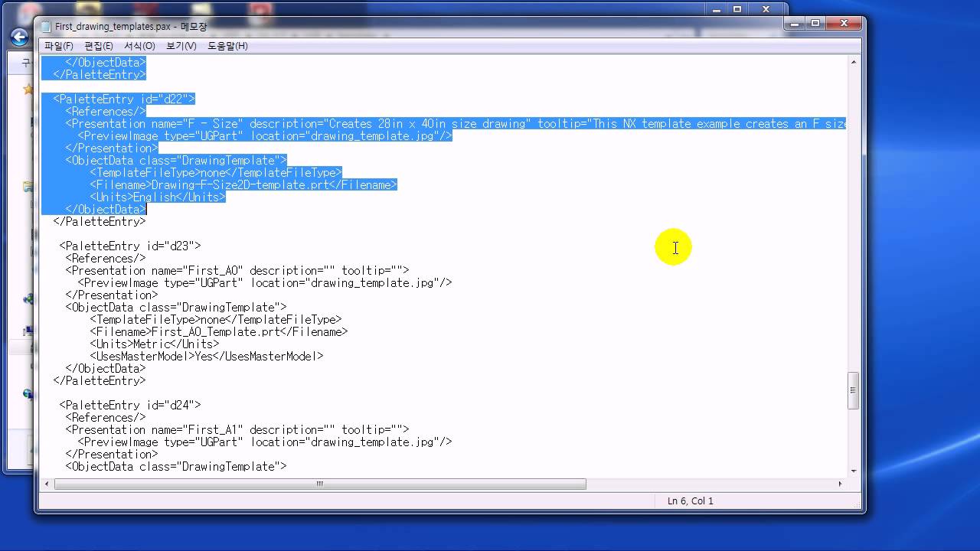Click the Ln 6, Col 1 status text
Screen dimensions: 980x551
coord(691,501)
